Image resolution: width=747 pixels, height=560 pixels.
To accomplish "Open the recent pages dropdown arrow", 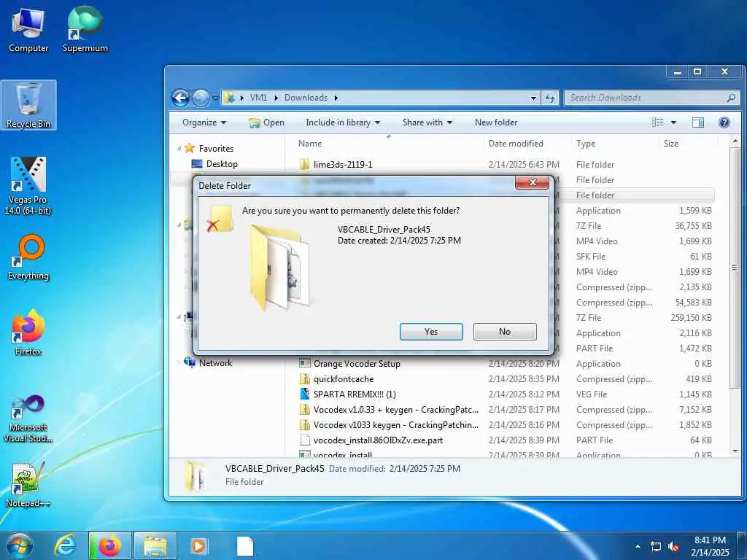I will coord(215,98).
